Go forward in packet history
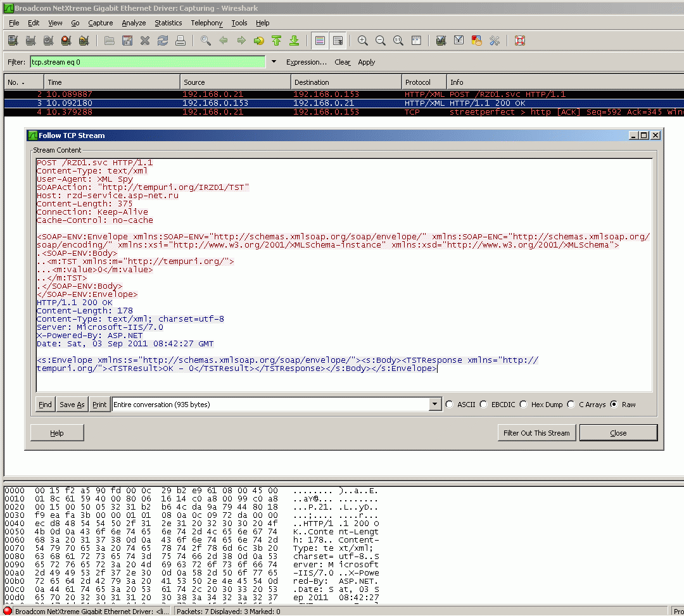 pyautogui.click(x=241, y=41)
